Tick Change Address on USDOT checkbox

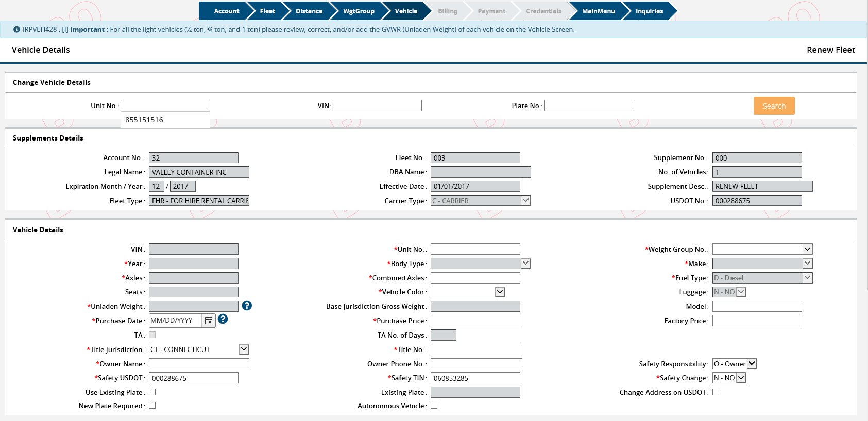point(716,392)
